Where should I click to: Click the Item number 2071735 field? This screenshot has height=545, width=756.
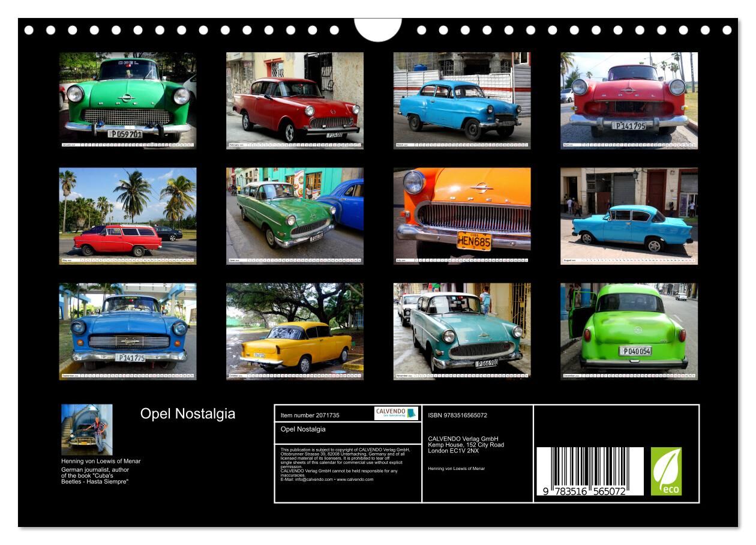coord(310,415)
